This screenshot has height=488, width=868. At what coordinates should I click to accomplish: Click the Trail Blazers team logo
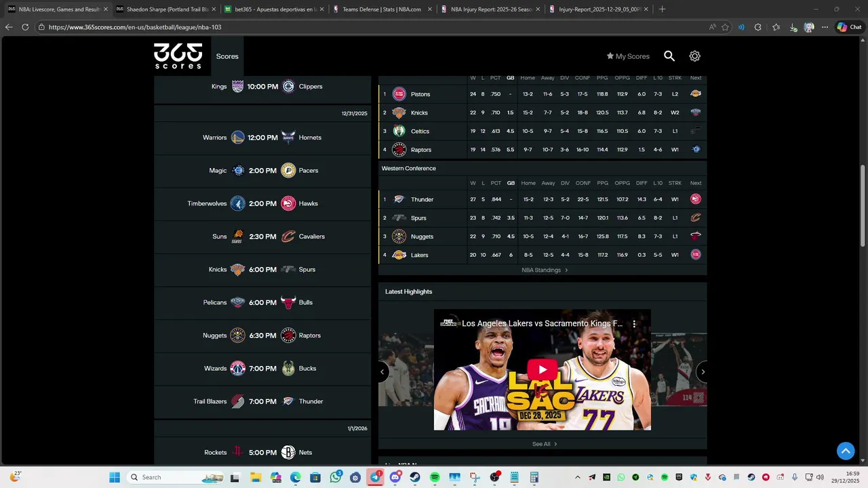click(237, 402)
